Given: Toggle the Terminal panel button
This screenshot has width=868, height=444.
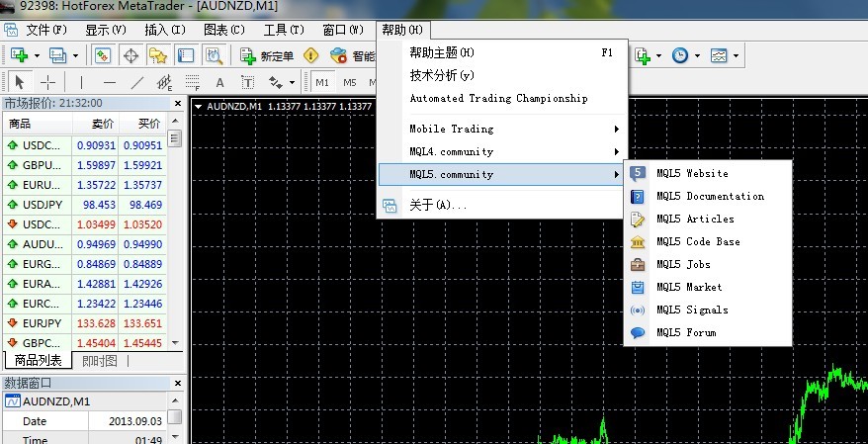Looking at the screenshot, I should pyautogui.click(x=186, y=55).
